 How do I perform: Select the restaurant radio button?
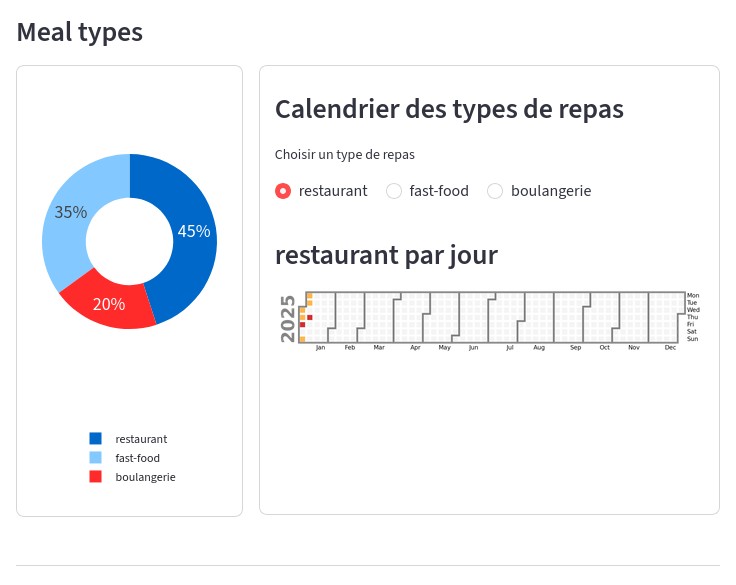tap(283, 191)
